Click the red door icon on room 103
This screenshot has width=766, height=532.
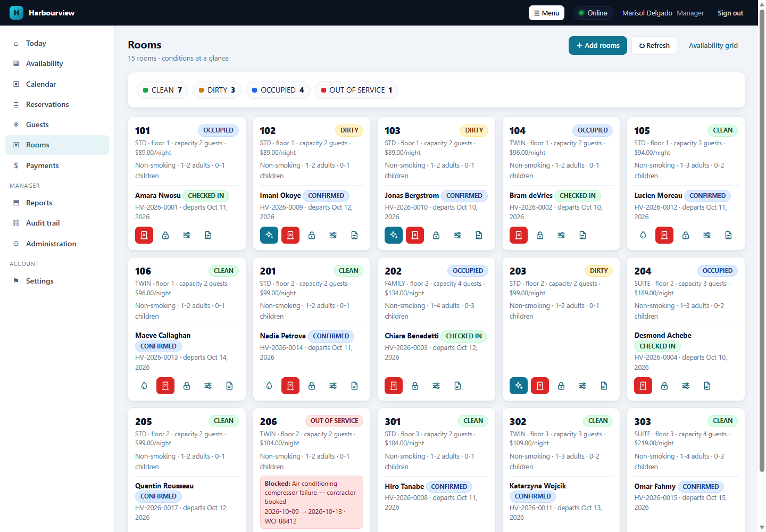(415, 235)
